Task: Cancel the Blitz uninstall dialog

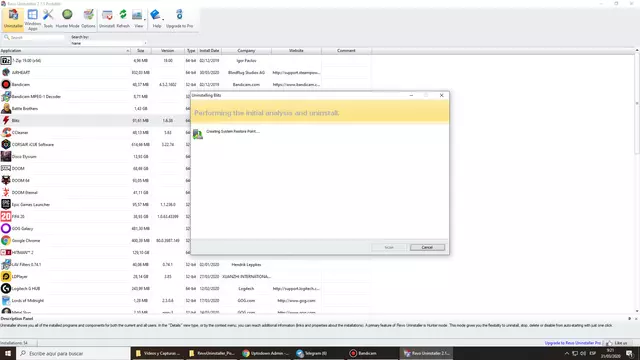Action: [x=427, y=247]
